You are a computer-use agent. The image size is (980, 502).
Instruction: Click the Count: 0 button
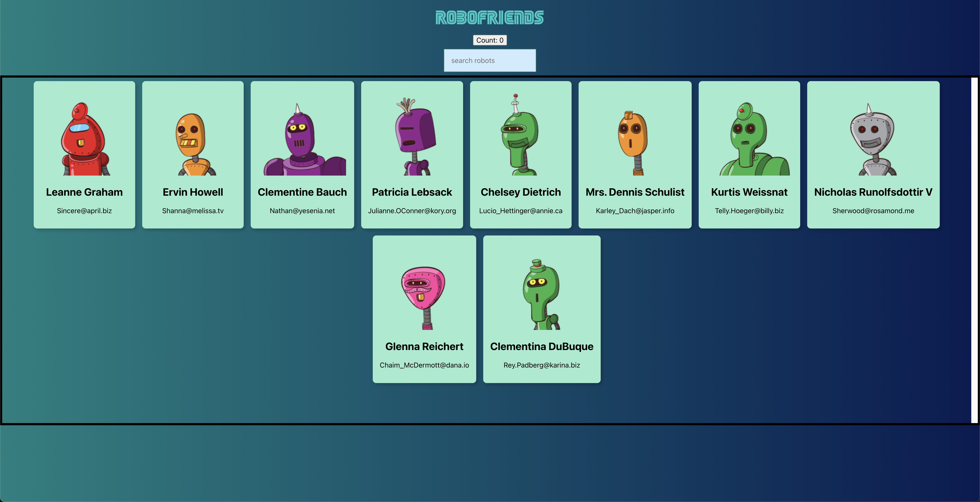(x=490, y=40)
